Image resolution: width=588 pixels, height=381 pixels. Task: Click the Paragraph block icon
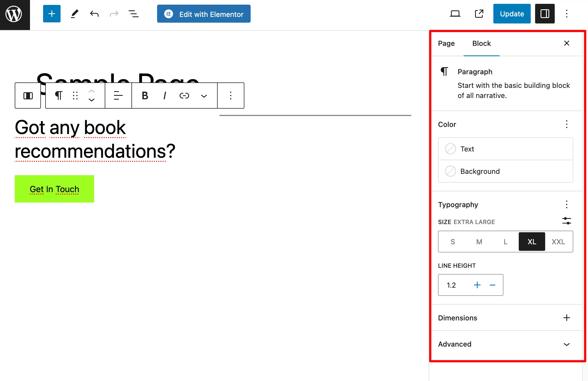[x=445, y=72]
